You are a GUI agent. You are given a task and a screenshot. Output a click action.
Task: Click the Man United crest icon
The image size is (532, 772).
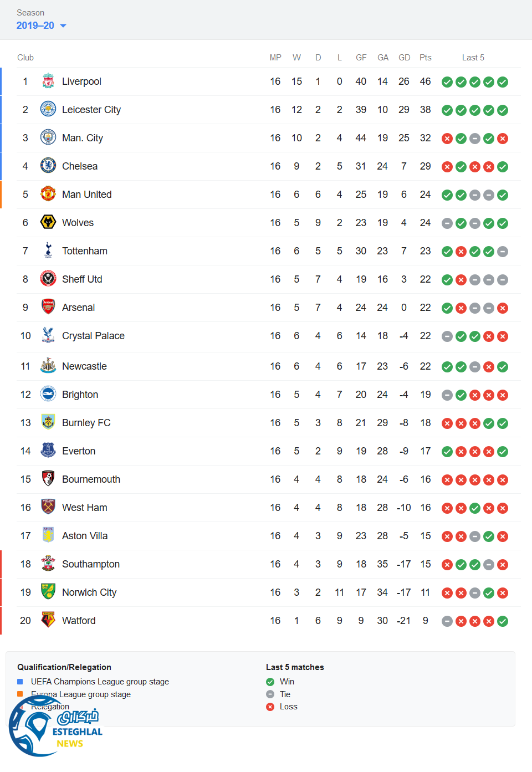[x=48, y=194]
